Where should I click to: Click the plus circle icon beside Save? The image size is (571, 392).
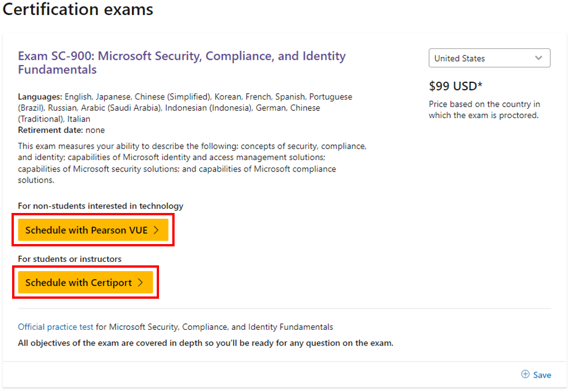click(525, 374)
